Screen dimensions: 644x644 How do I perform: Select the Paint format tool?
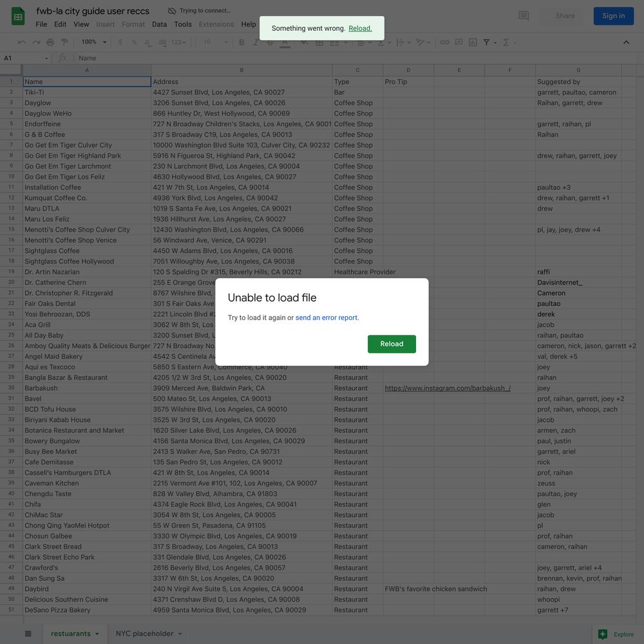(64, 43)
